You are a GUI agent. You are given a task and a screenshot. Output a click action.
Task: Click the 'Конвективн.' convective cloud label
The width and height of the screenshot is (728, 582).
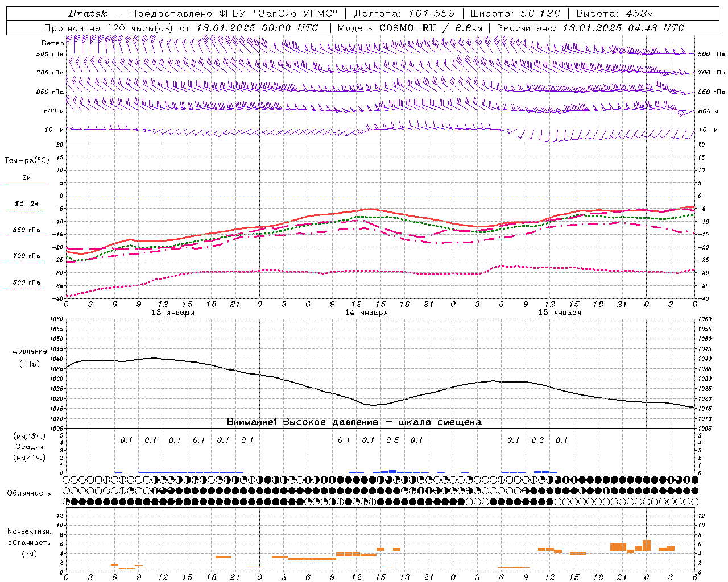(x=30, y=531)
